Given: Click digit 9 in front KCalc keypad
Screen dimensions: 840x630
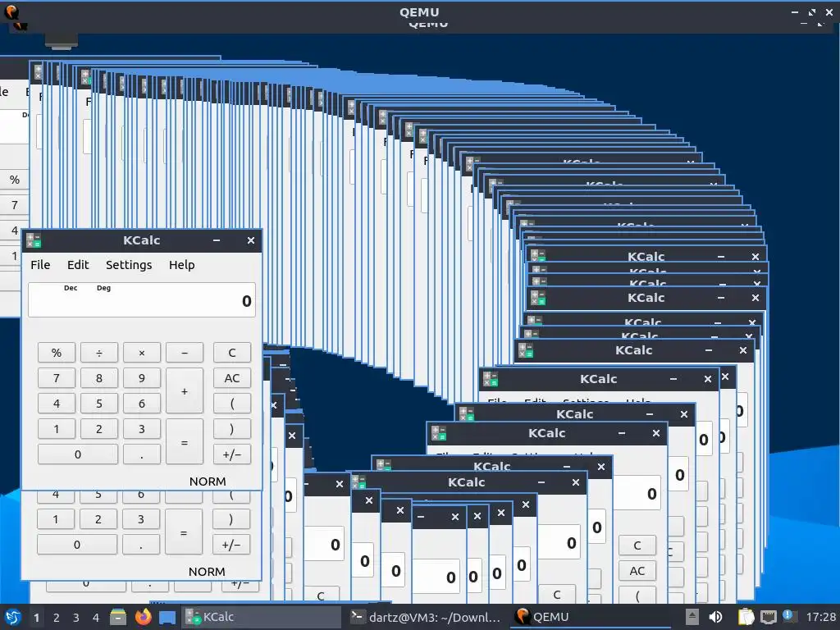Looking at the screenshot, I should (x=141, y=378).
